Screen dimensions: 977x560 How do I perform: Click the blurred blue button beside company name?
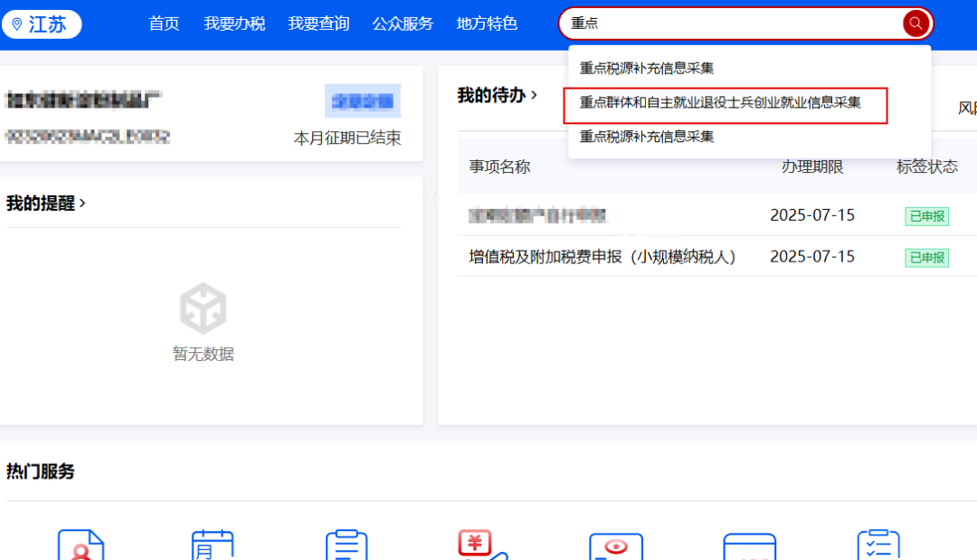363,101
